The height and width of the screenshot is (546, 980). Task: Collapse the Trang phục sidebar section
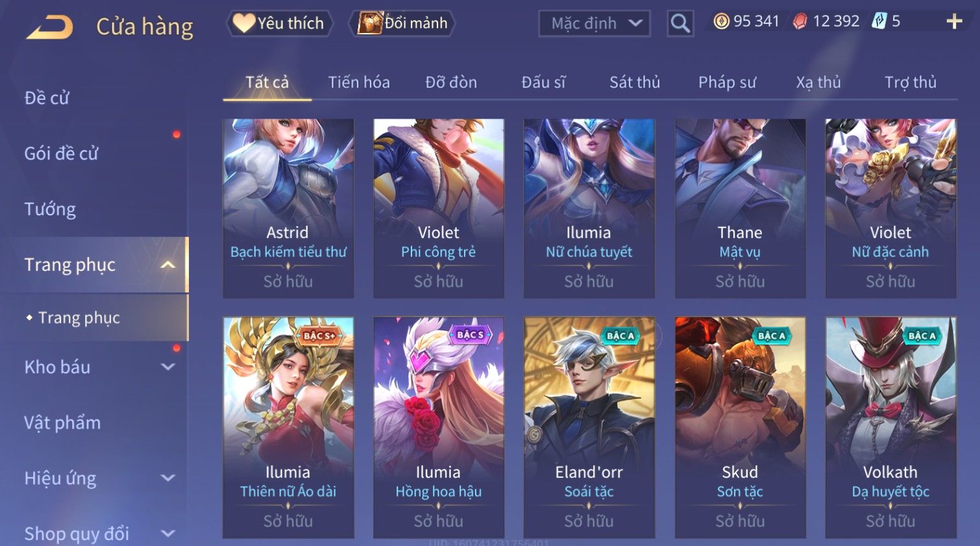pos(168,265)
